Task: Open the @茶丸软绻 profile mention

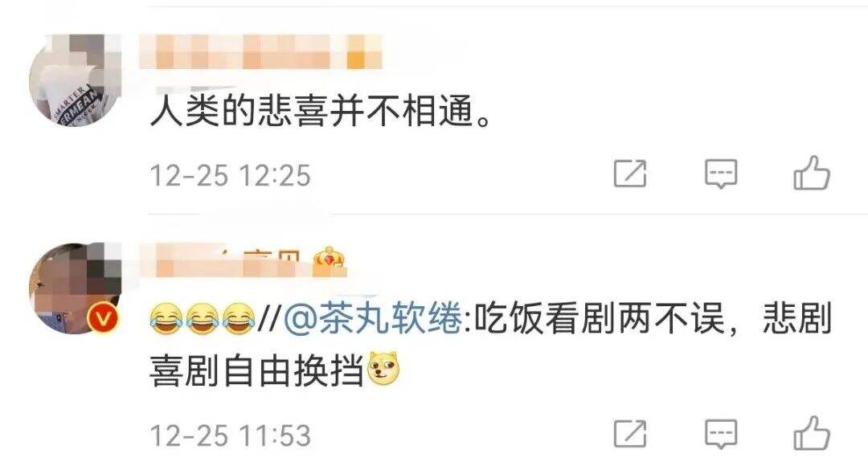Action: [x=373, y=319]
